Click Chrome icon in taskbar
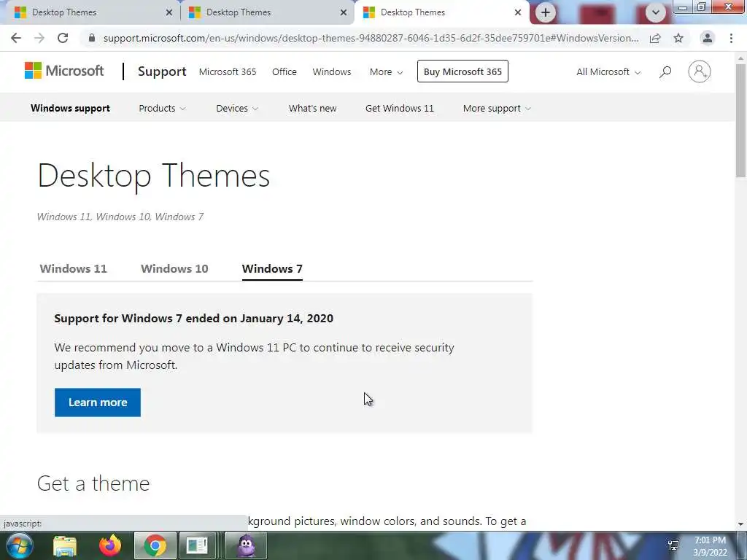Screen dimensions: 747x560 [155, 545]
